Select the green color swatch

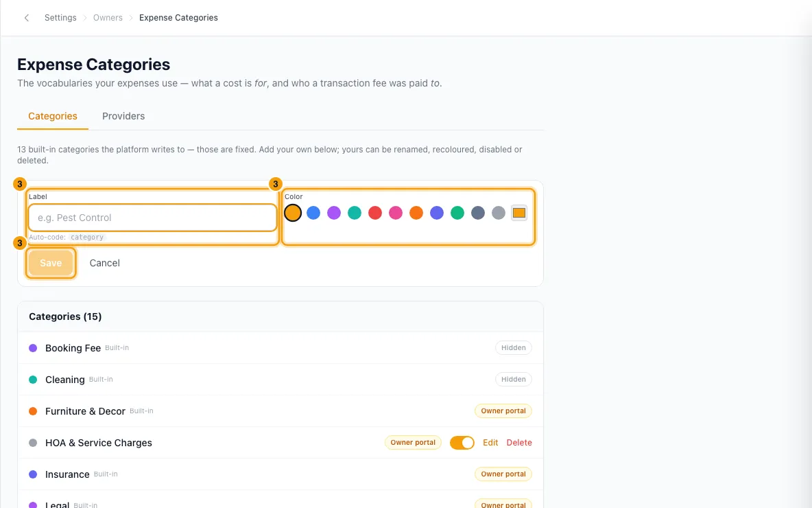457,213
